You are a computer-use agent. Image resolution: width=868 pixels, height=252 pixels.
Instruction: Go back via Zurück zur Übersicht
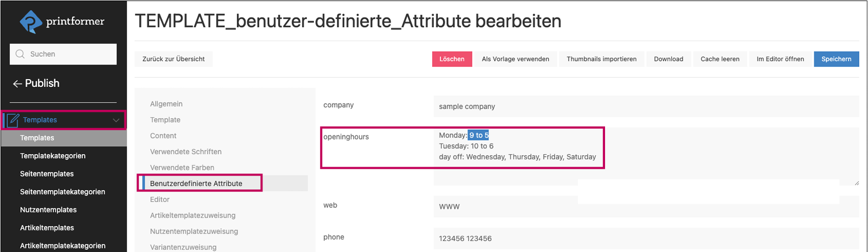(x=173, y=59)
